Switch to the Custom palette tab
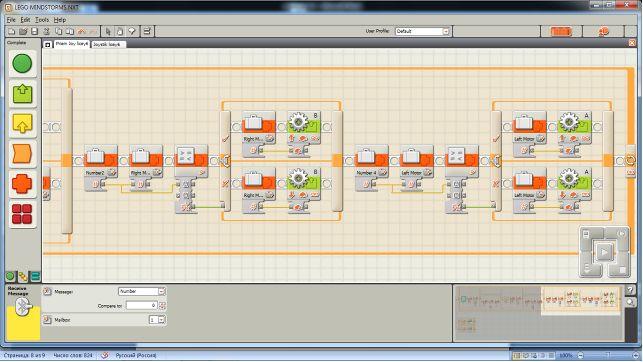The height and width of the screenshot is (362, 643). pyautogui.click(x=36, y=277)
